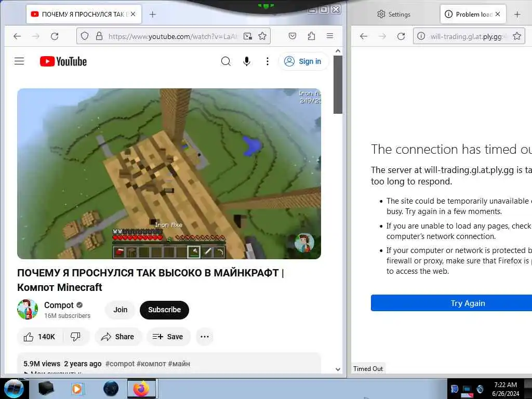Click Sign in on YouTube
The width and height of the screenshot is (532, 399).
[x=303, y=61]
